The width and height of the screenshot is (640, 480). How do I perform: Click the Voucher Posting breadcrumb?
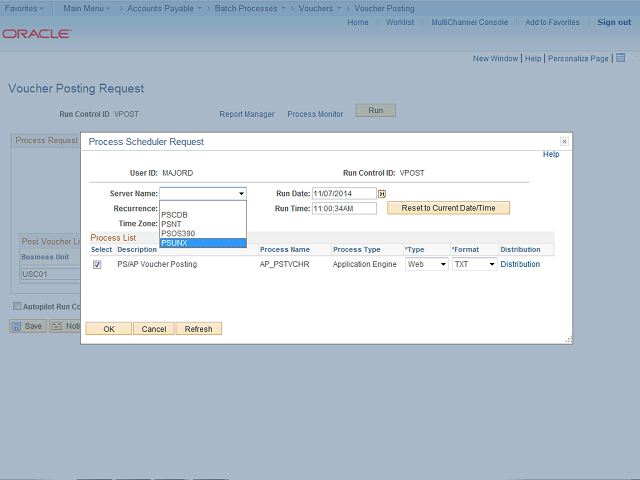point(384,8)
